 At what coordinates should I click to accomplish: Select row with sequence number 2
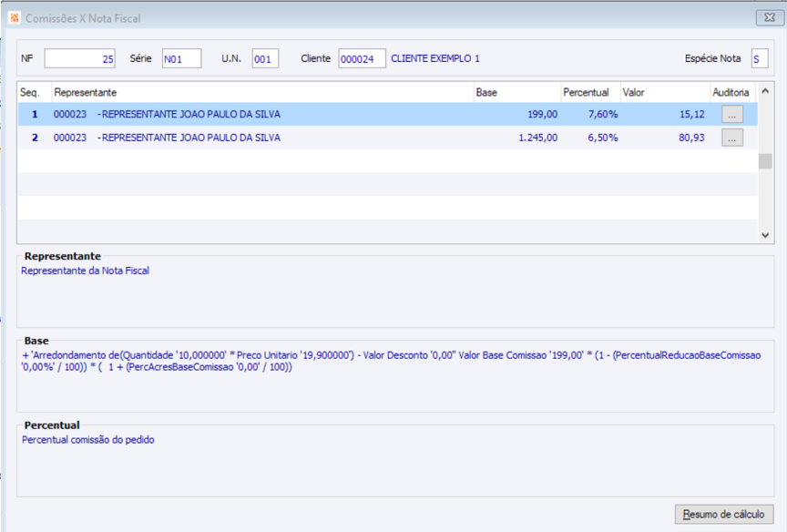tap(387, 138)
